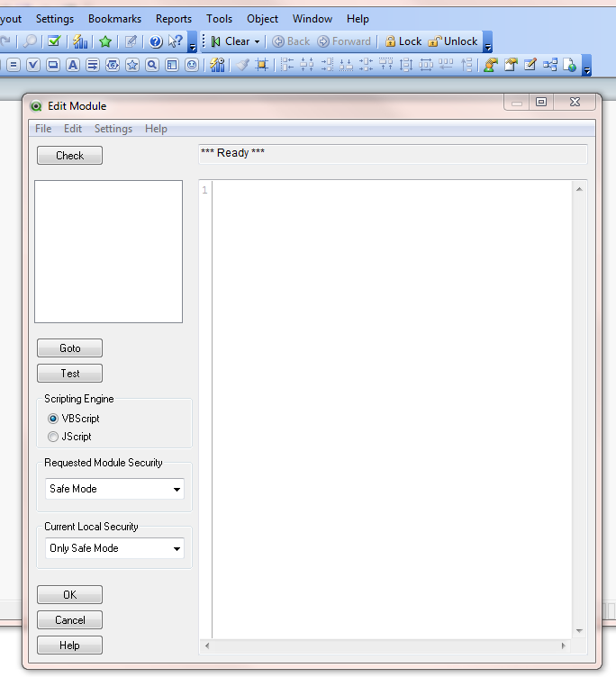
Task: Open Settings menu in Edit Module dialog
Action: pos(113,129)
